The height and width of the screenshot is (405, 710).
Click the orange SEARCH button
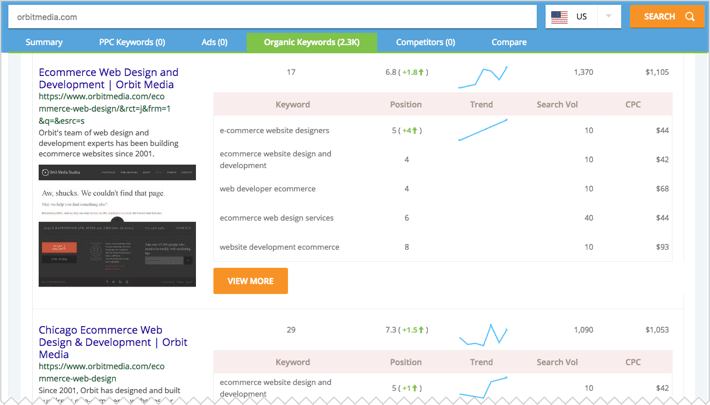tap(667, 17)
